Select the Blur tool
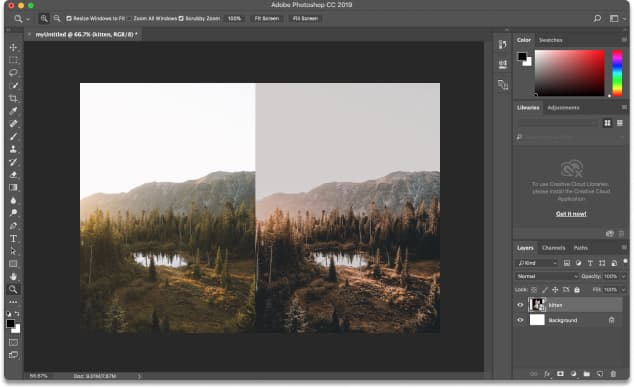The image size is (634, 388). point(13,200)
